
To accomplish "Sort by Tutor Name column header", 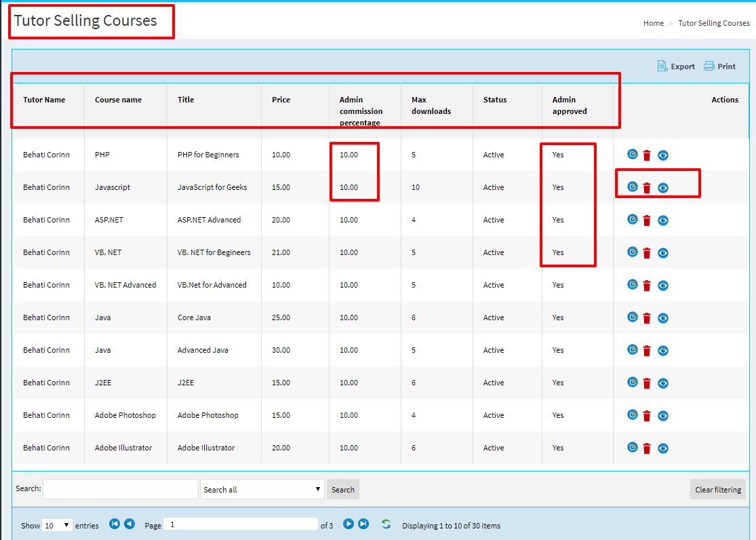I will (44, 100).
